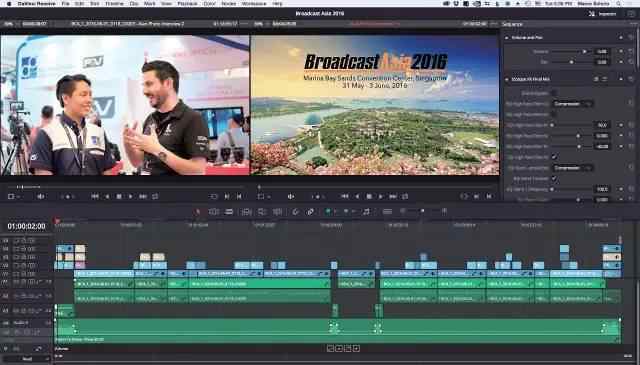Toggle Linked Selection chain icon
The width and height of the screenshot is (640, 365).
tap(310, 211)
